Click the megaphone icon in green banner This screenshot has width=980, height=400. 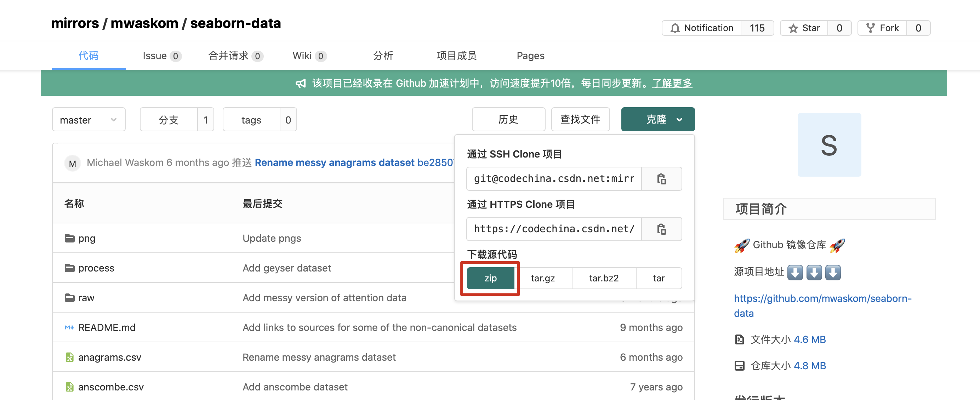point(301,83)
